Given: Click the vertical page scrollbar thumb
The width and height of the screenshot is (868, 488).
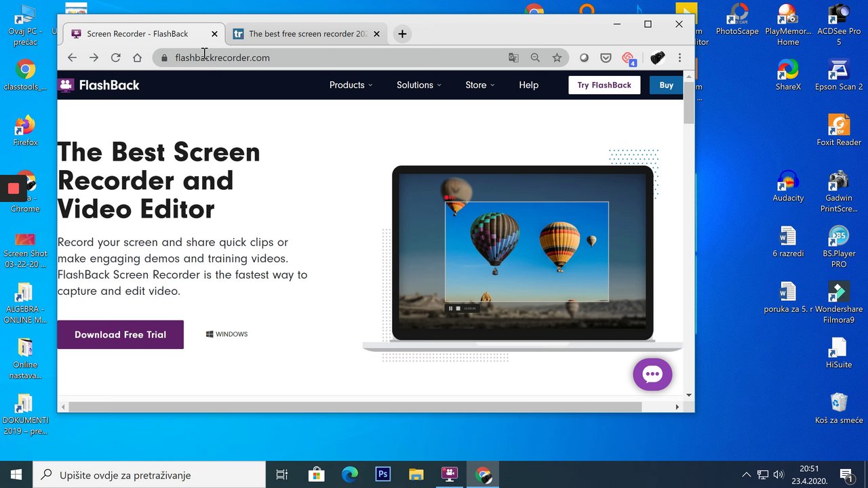Looking at the screenshot, I should [689, 102].
